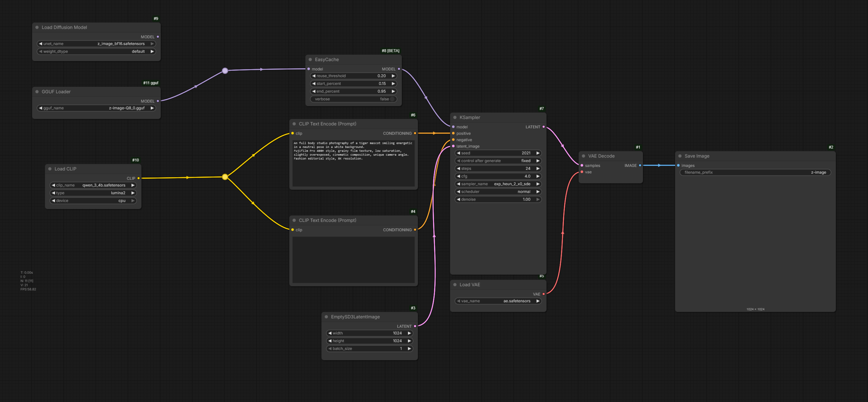Click the VAE output port of Load VAE
Image resolution: width=868 pixels, height=402 pixels.
coord(544,294)
